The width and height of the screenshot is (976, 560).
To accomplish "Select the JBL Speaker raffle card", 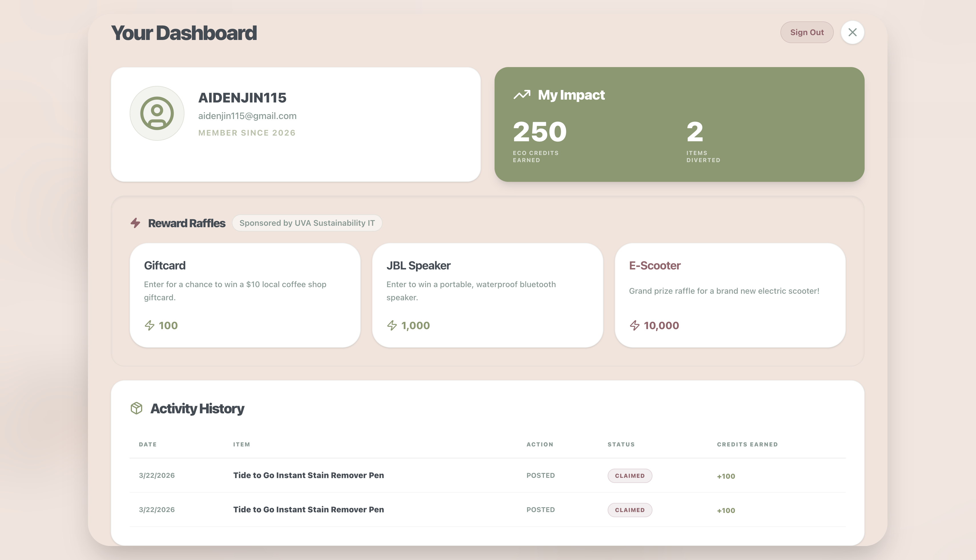I will 487,295.
